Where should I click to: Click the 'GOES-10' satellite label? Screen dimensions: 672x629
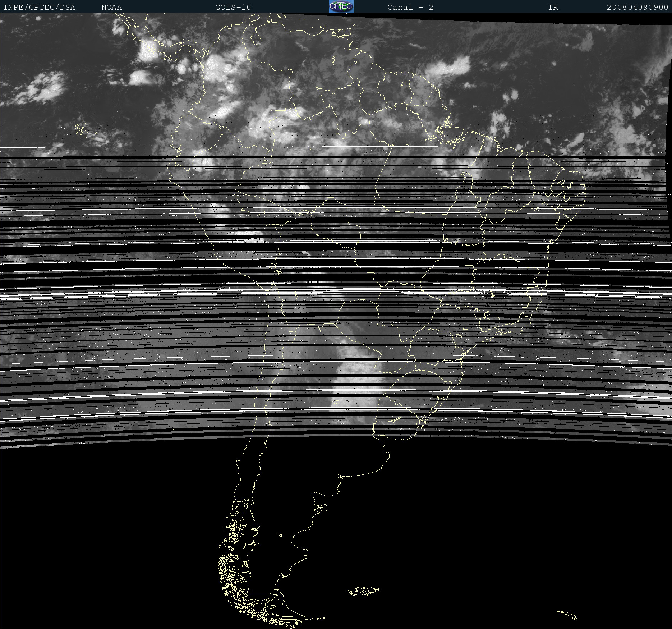point(233,7)
